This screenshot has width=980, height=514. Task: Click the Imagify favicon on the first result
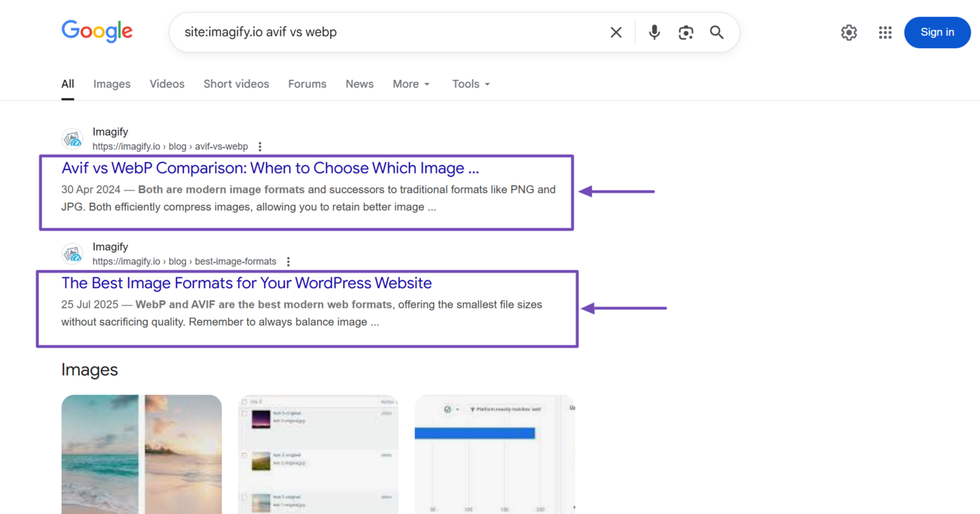[x=72, y=138]
